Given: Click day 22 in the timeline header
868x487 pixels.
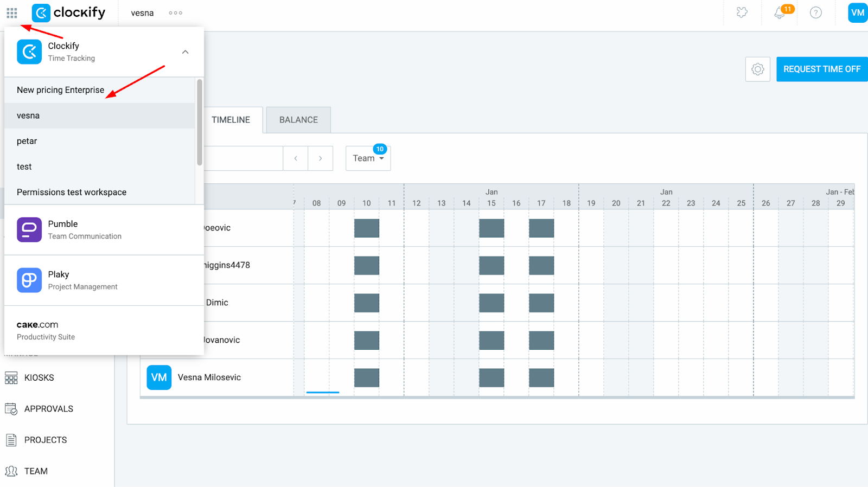Looking at the screenshot, I should [666, 203].
